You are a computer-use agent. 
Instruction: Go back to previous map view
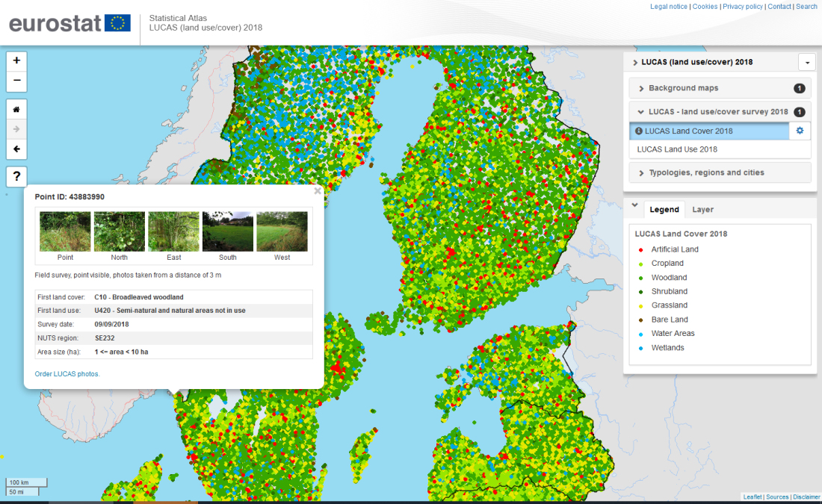click(16, 149)
